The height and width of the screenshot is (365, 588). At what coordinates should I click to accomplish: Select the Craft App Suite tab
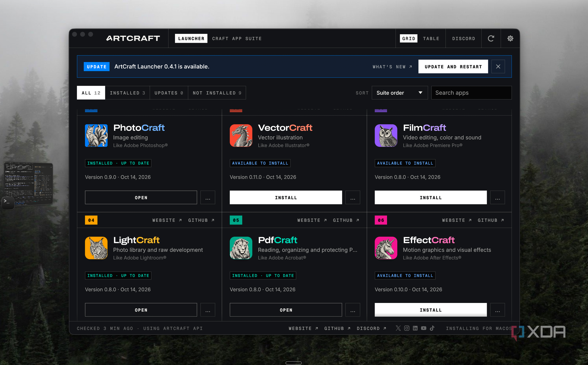pyautogui.click(x=237, y=38)
